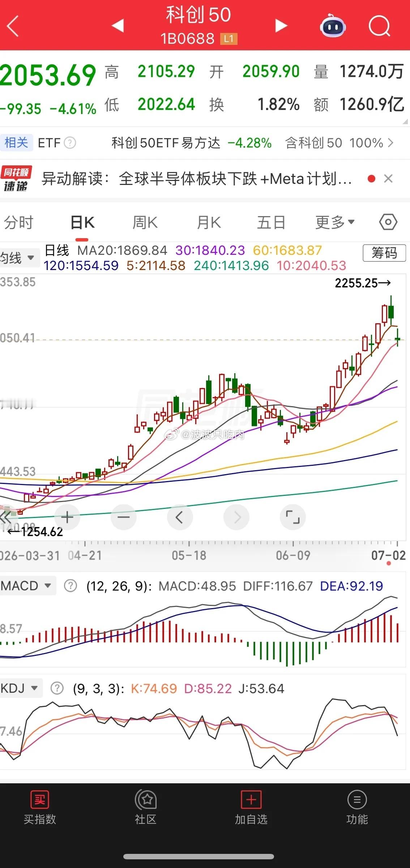Switch to 五日 tab
Screen dimensions: 410x868
click(271, 222)
